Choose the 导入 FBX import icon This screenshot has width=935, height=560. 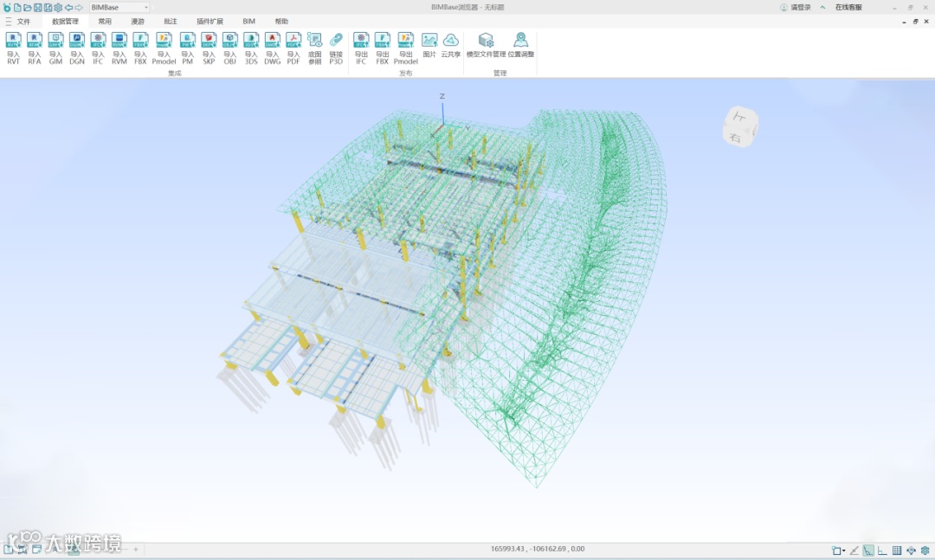(x=140, y=48)
